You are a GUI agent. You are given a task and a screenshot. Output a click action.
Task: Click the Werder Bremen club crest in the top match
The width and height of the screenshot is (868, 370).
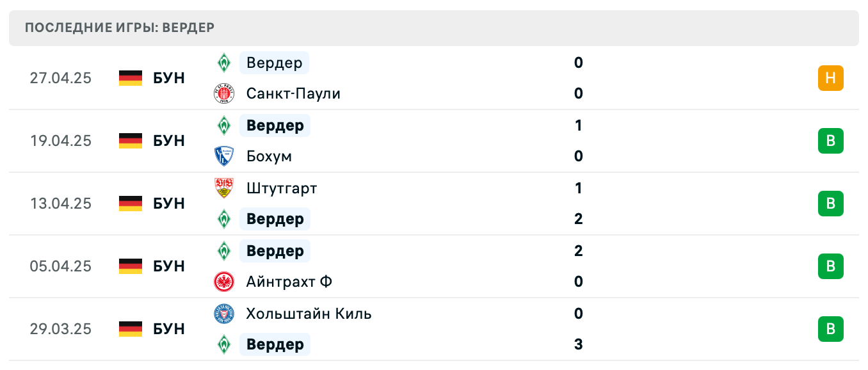pyautogui.click(x=223, y=63)
